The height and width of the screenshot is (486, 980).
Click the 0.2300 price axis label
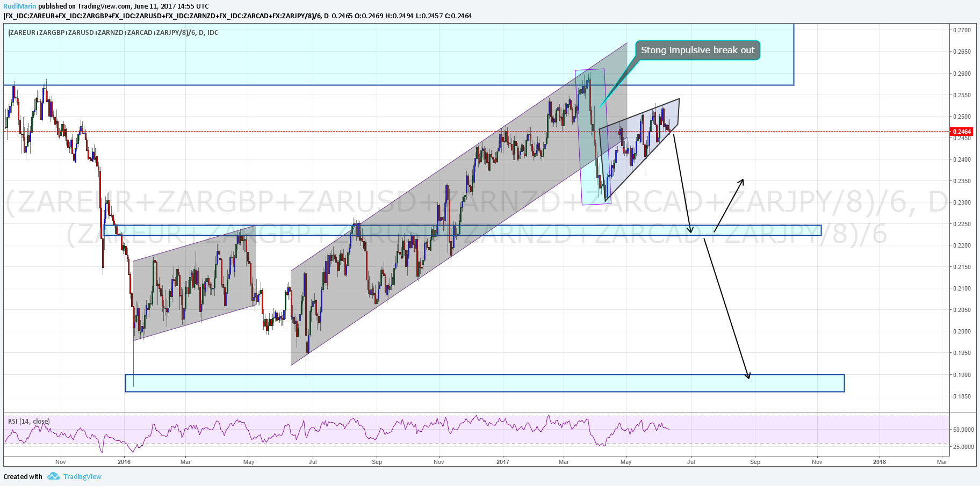[x=962, y=202]
